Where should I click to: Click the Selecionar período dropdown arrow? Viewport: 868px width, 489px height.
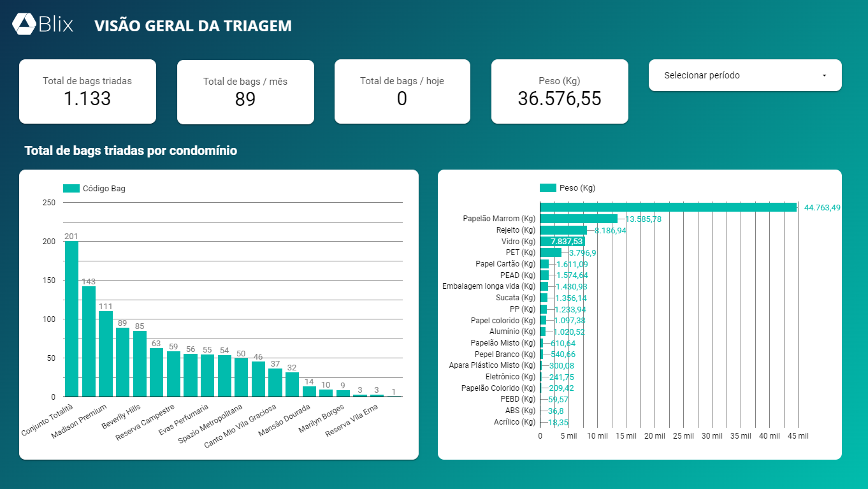click(x=824, y=75)
